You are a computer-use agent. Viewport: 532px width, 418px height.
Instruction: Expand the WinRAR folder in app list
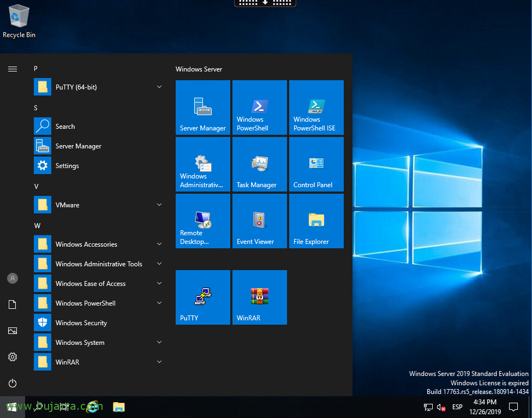tap(98, 362)
